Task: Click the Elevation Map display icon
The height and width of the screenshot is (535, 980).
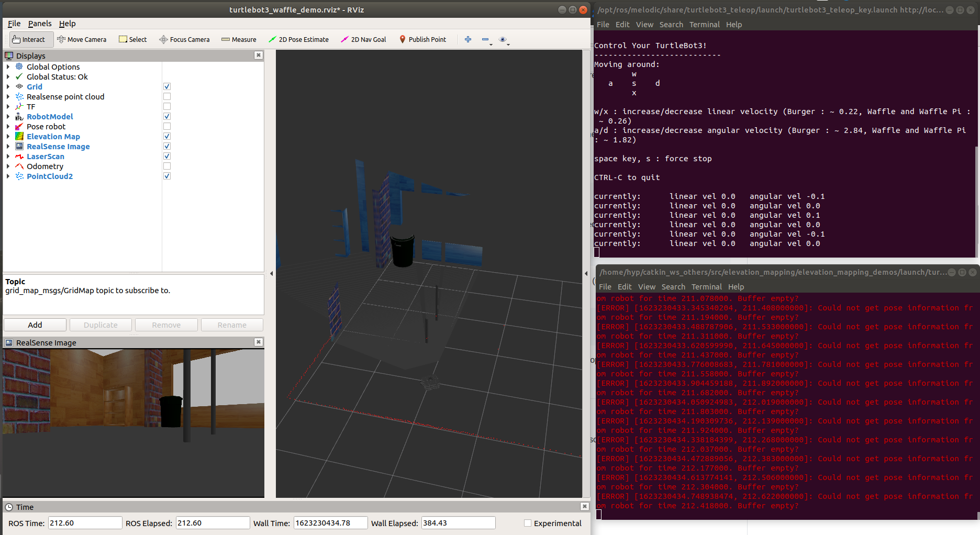Action: 19,136
